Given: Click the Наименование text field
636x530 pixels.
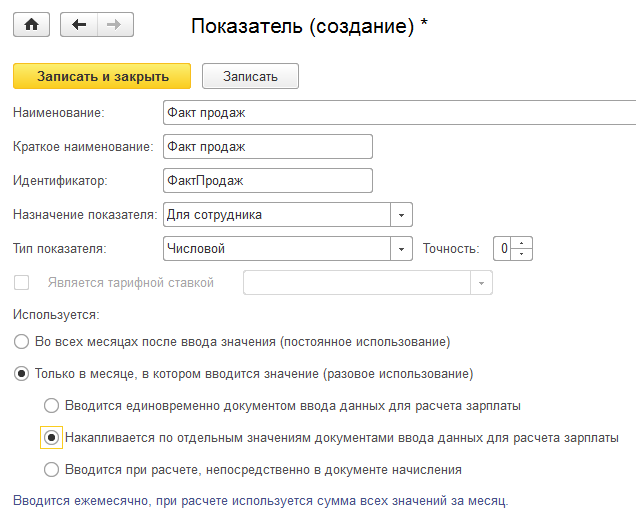Looking at the screenshot, I should pos(398,113).
